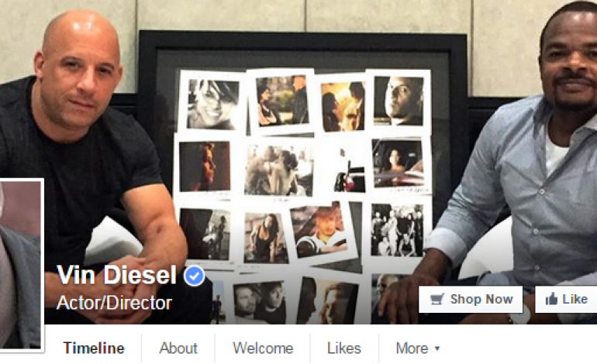The image size is (597, 364).
Task: Click the red car photo in the collage
Action: point(349,170)
